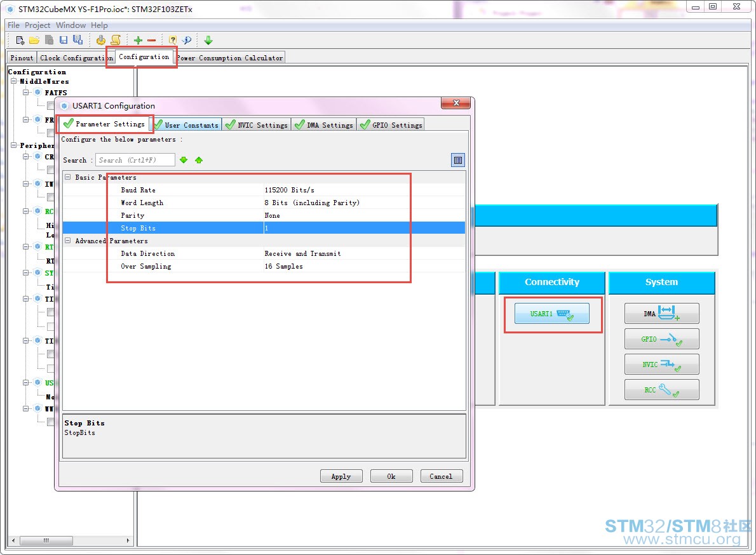Collapse the Advanced Parameters section
756x555 pixels.
pyautogui.click(x=68, y=241)
